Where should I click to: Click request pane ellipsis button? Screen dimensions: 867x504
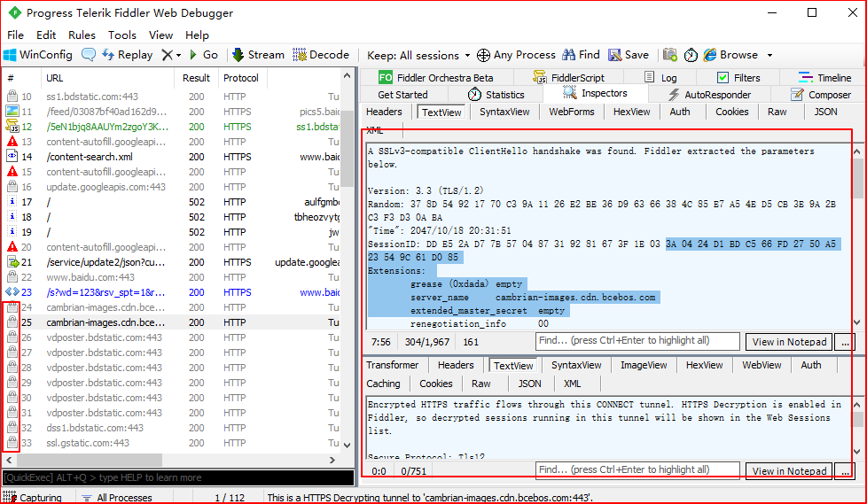[x=844, y=342]
